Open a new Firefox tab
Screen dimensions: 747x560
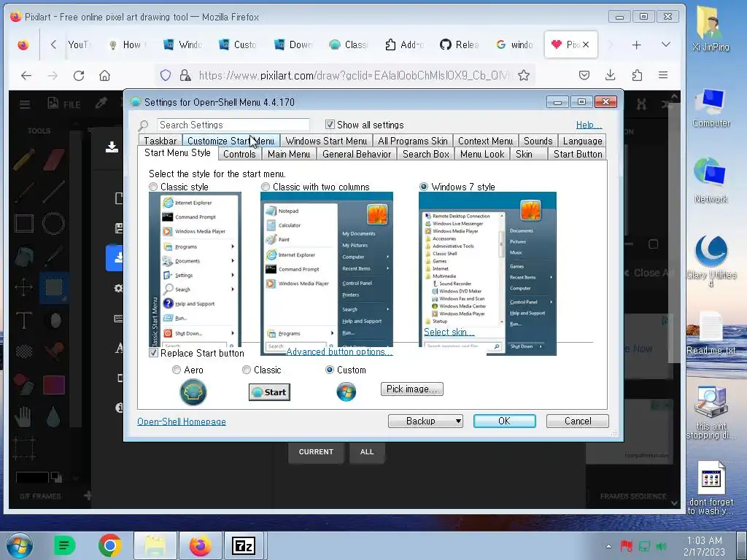coord(636,44)
